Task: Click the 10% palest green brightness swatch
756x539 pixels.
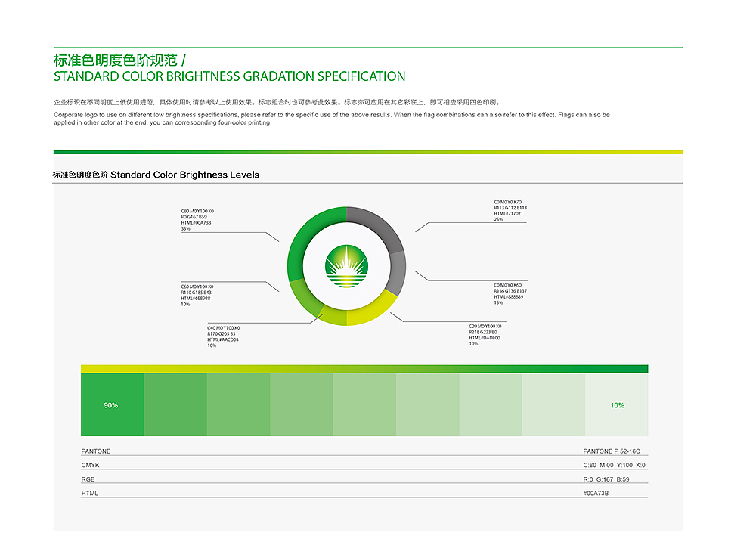Action: [x=617, y=404]
